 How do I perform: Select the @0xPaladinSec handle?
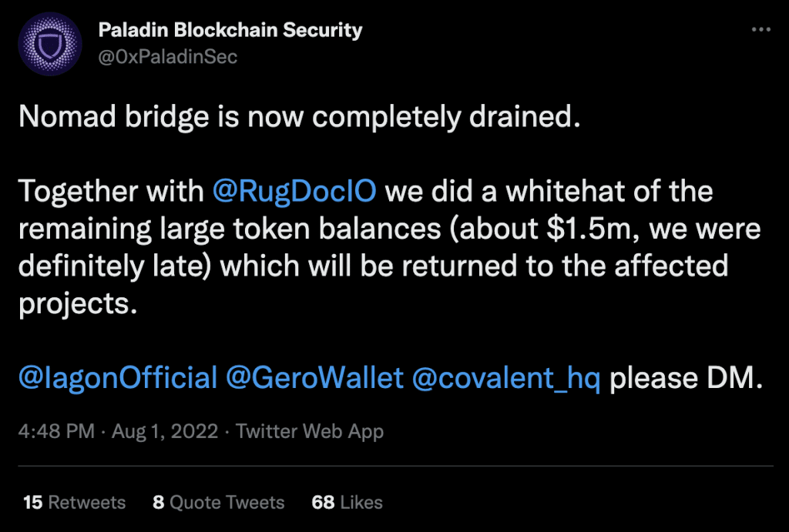tap(168, 56)
